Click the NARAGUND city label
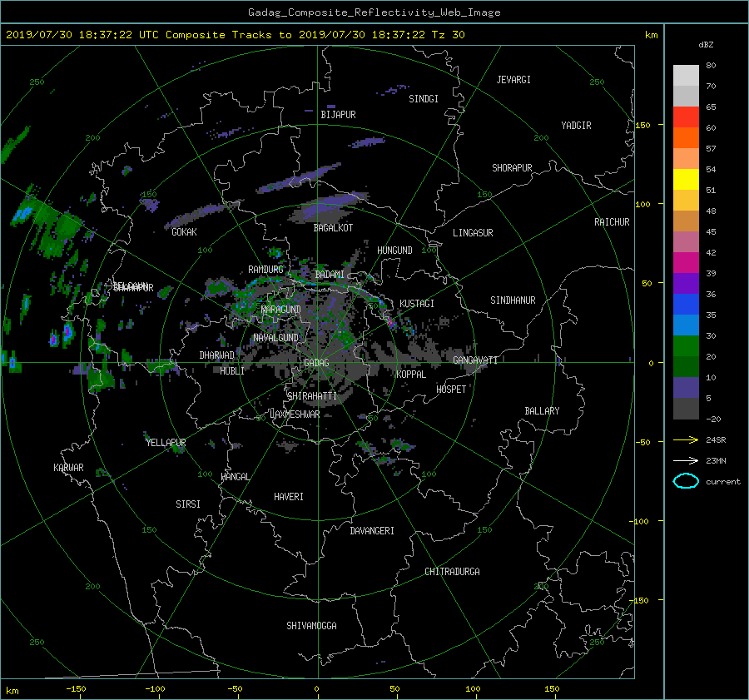Viewport: 749px width, 700px height. tap(281, 310)
